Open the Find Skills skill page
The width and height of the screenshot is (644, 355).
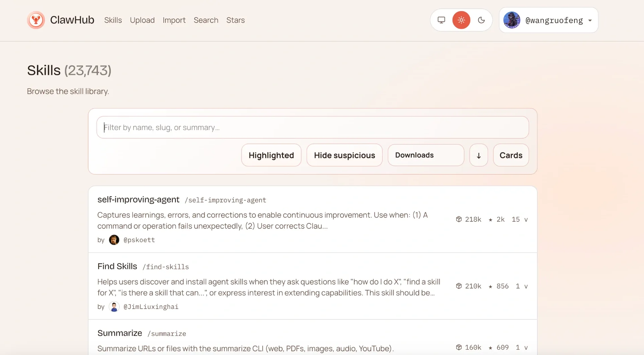(117, 266)
